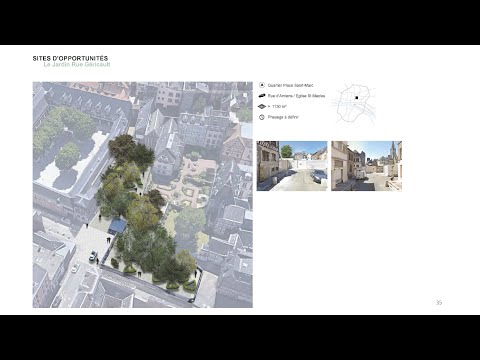Click the district icon beside Quartier Place Saint-Marc
Viewport: 480px width, 360px height.
pyautogui.click(x=262, y=85)
